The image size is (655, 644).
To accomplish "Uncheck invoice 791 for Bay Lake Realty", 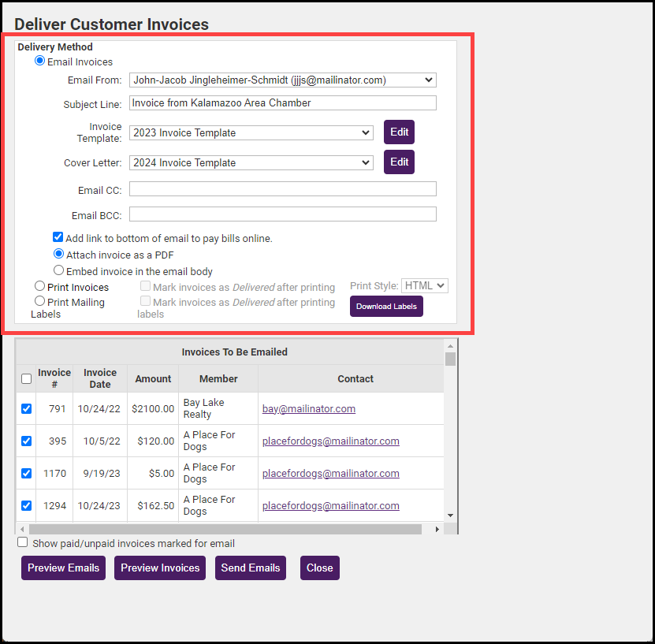I will pyautogui.click(x=26, y=409).
